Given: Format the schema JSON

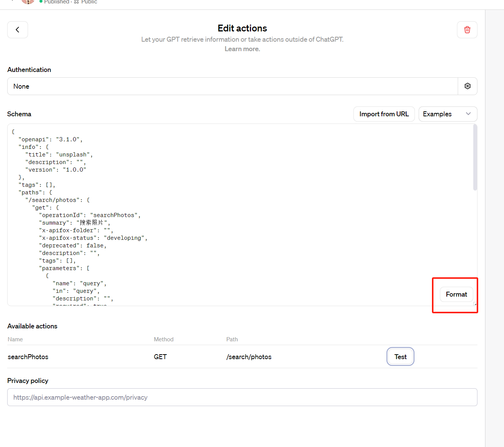Looking at the screenshot, I should [456, 294].
